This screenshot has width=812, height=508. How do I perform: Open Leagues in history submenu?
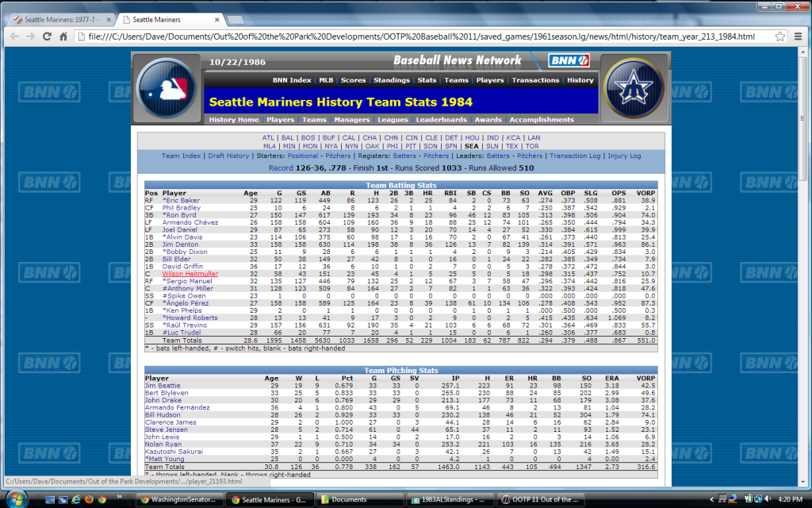(393, 120)
